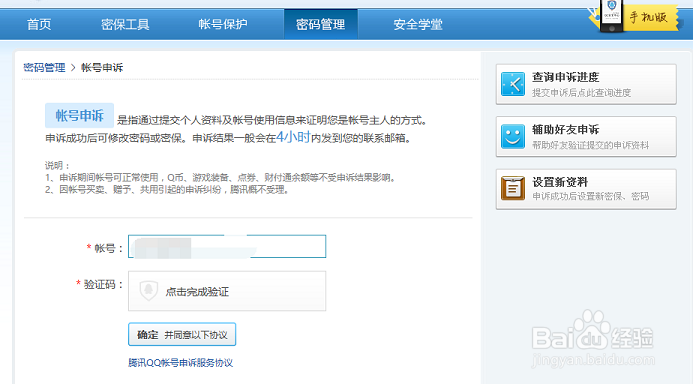Open 查询申诉进度 title link
Screen dimensions: 693x384
565,77
